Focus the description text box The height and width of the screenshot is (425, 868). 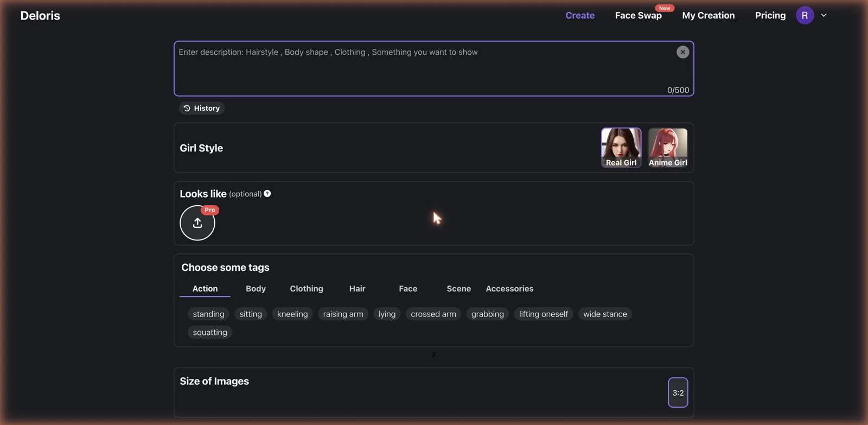[x=434, y=68]
